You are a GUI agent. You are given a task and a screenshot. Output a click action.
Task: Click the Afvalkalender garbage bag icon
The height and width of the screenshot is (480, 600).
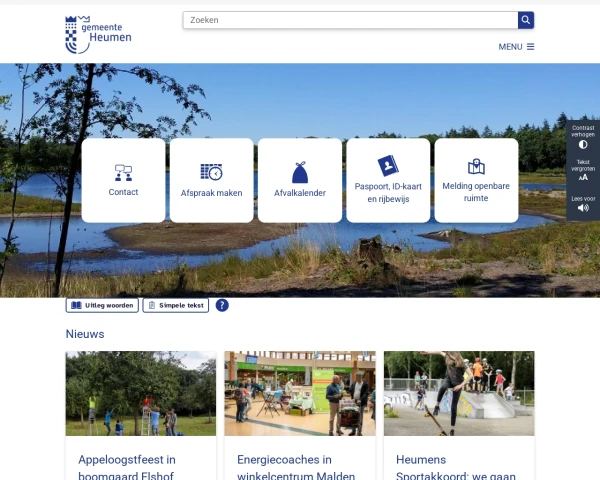point(300,172)
